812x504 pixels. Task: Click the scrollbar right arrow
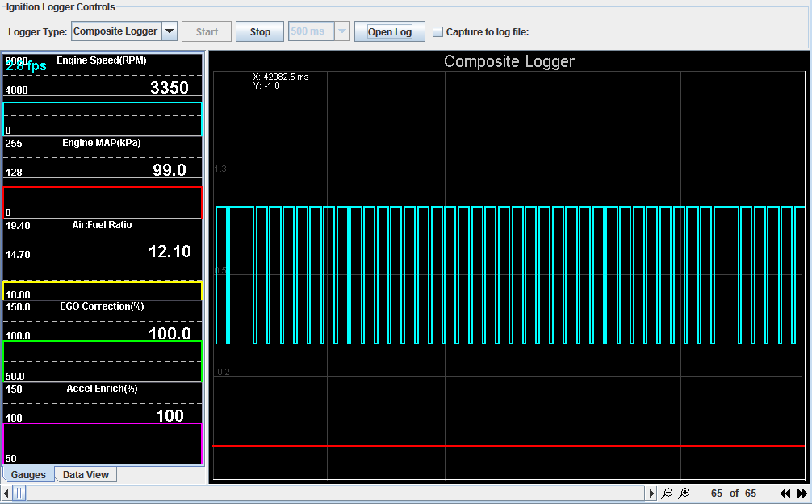point(651,493)
